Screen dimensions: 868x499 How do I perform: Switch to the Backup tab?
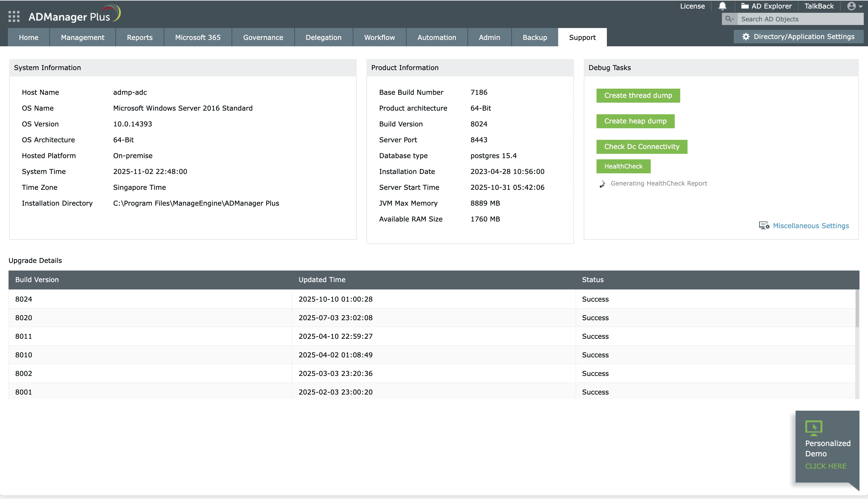534,37
